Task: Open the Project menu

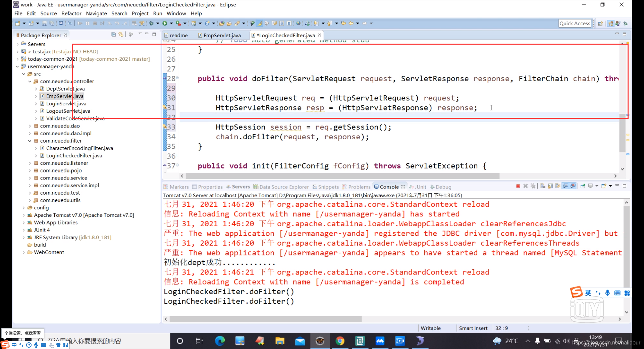Action: tap(140, 13)
